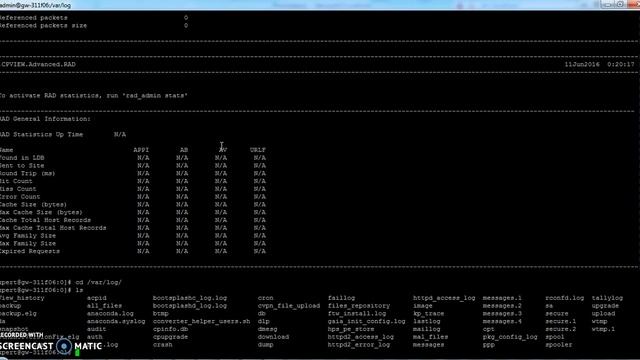Click the RAD General Information heading
Image resolution: width=640 pixels, height=360 pixels.
(45, 119)
